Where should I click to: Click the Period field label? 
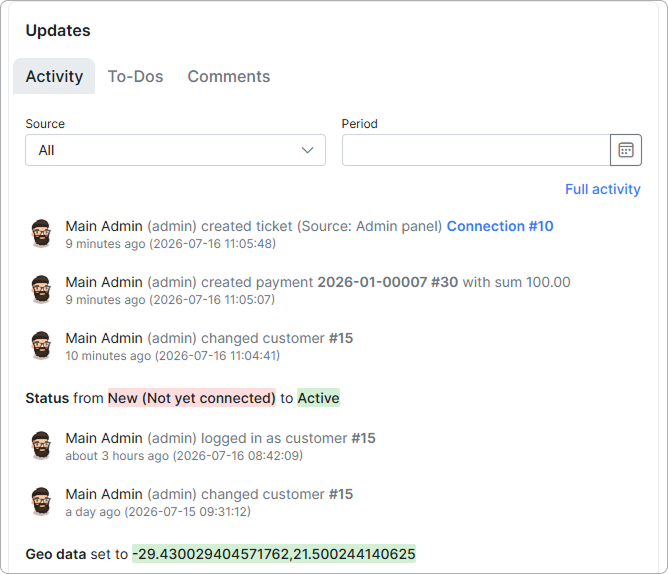click(x=360, y=124)
